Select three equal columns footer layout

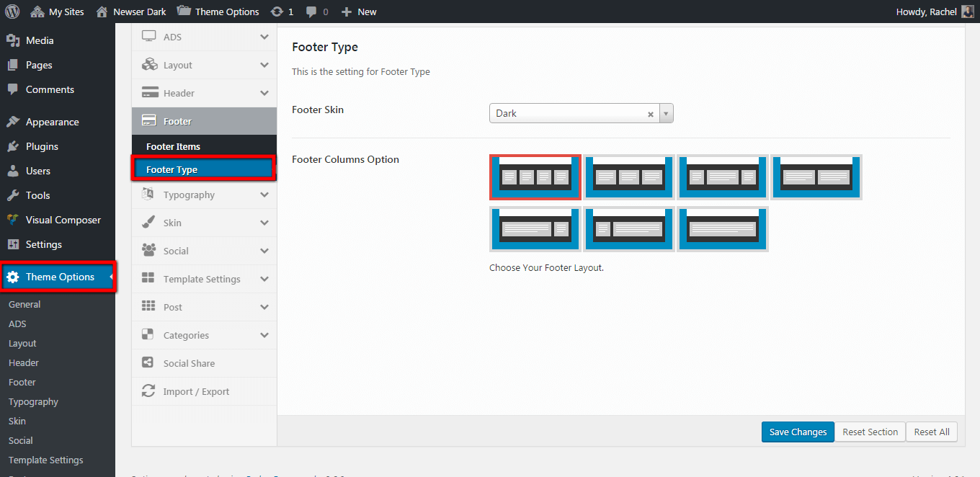coord(629,177)
